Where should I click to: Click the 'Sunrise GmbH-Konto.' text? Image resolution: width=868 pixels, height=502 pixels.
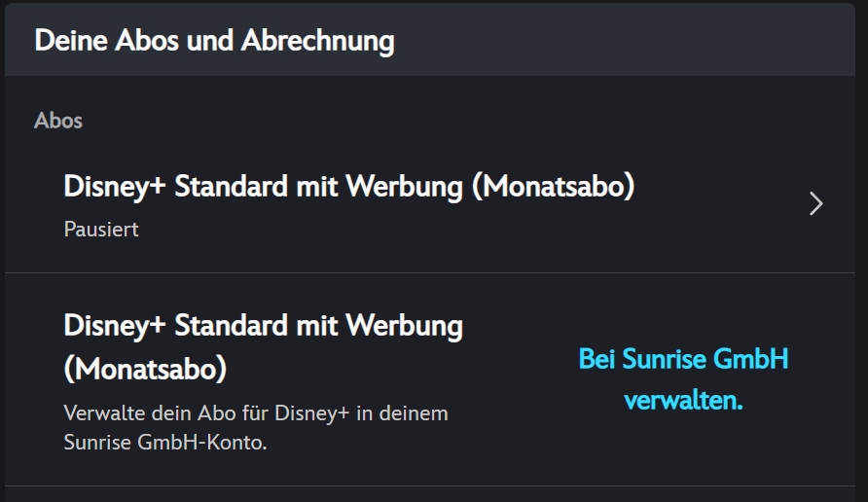coord(164,443)
